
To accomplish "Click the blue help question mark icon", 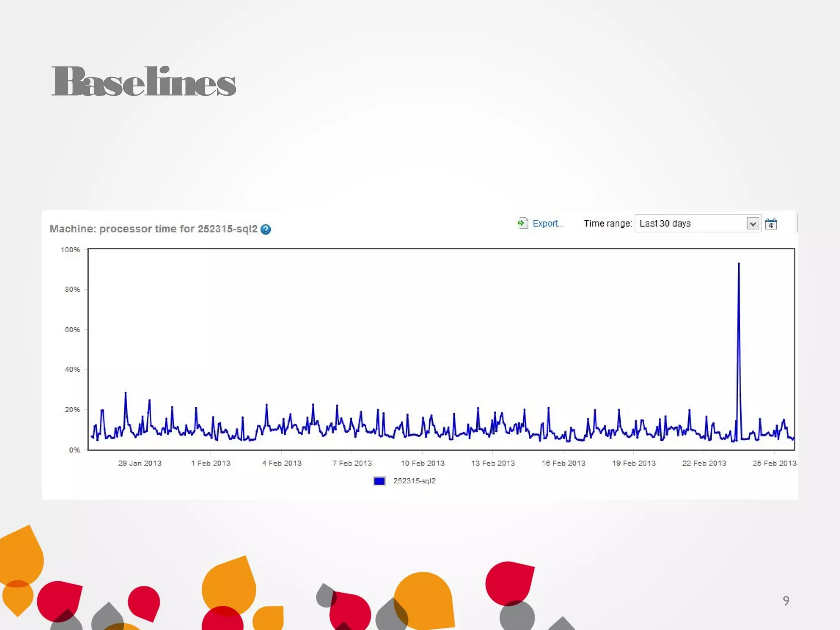I will (x=265, y=229).
